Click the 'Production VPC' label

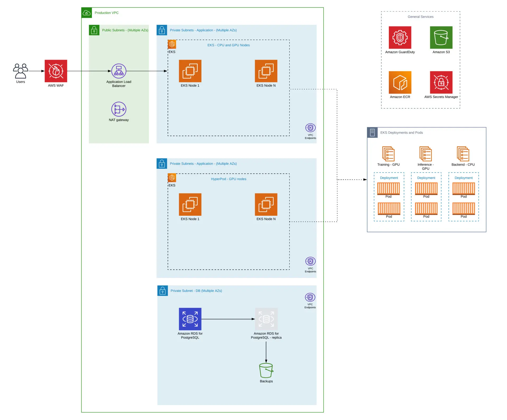[x=107, y=13]
